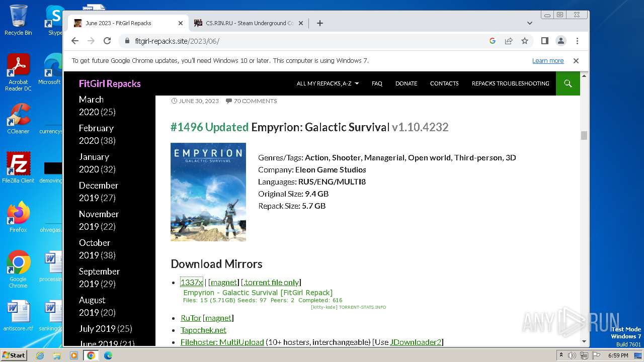Click the Chrome taskbar icon

pyautogui.click(x=91, y=355)
